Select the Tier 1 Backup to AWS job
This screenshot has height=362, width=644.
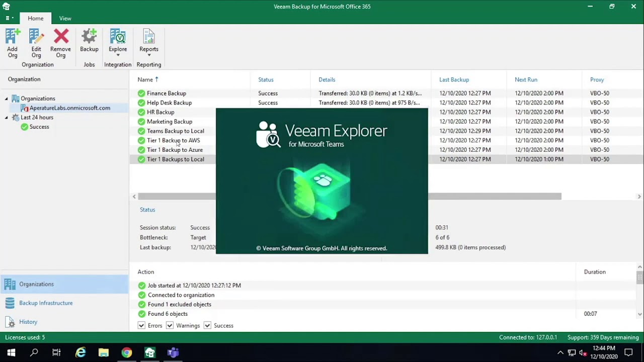point(173,141)
